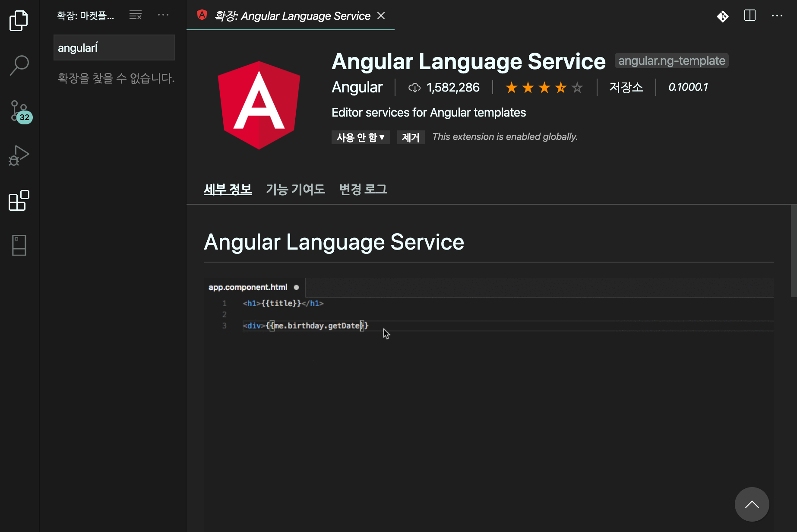Click 'Editor services for Angular templates' description
797x532 pixels.
(429, 113)
